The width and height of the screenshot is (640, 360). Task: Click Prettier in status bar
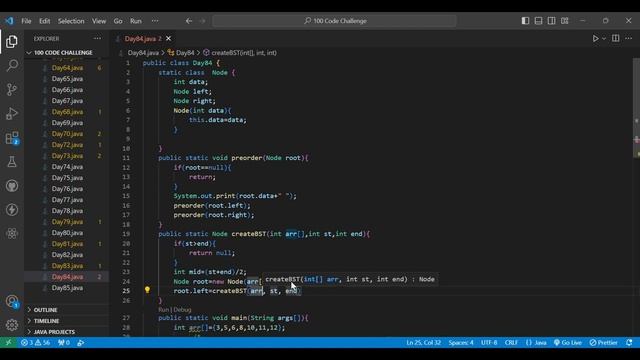click(604, 342)
